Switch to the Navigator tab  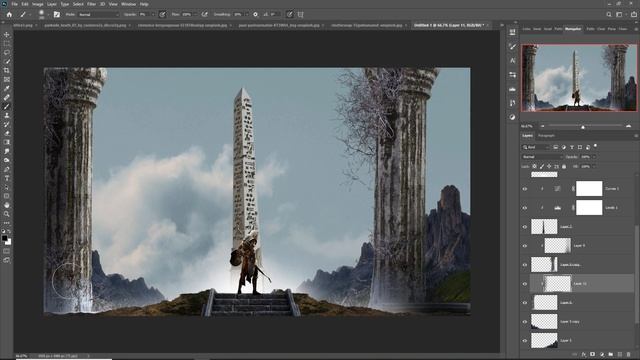573,29
